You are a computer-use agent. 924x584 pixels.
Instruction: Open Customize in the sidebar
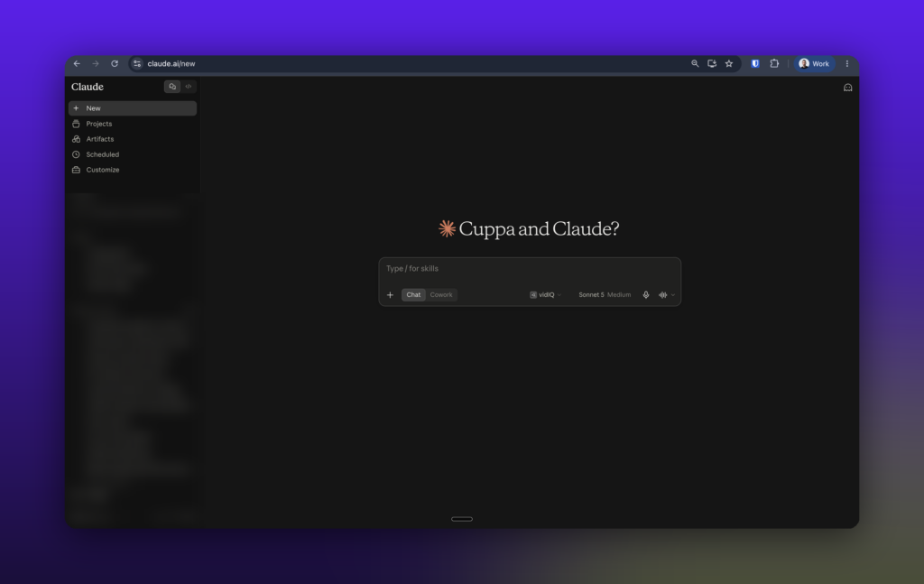pos(133,170)
